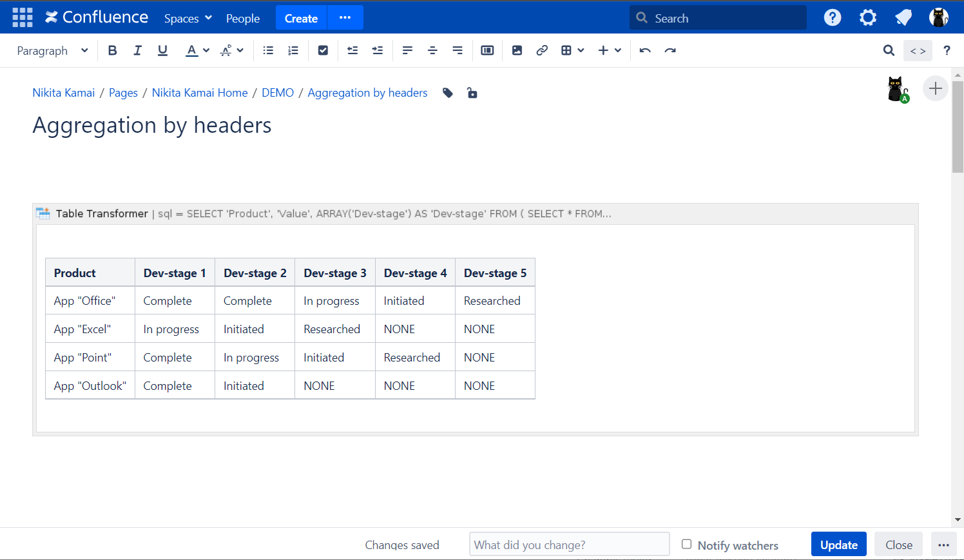
Task: Enable the Notify watchers checkbox
Action: pyautogui.click(x=687, y=545)
